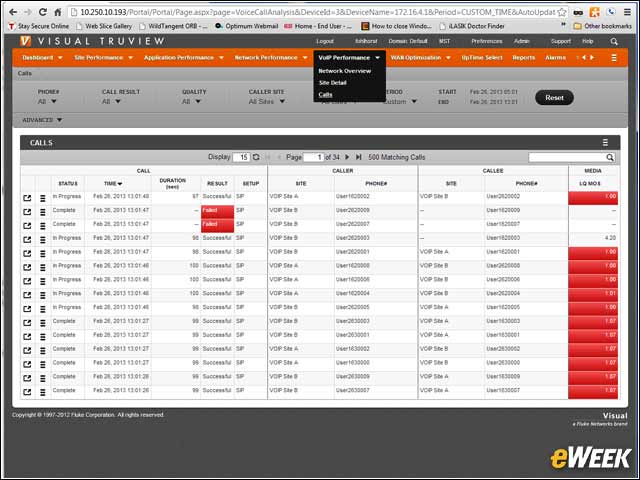Click the search icon in the top header
This screenshot has height=480, width=640.
click(x=614, y=42)
